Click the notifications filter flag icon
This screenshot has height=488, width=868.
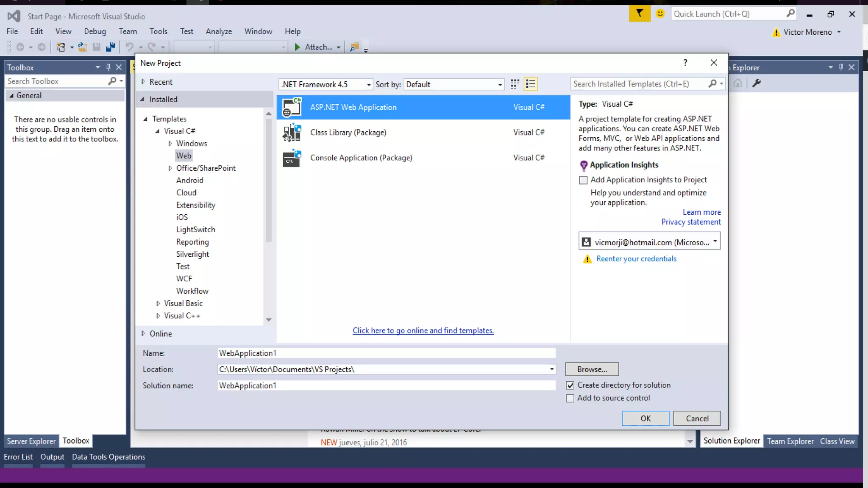[x=639, y=14]
